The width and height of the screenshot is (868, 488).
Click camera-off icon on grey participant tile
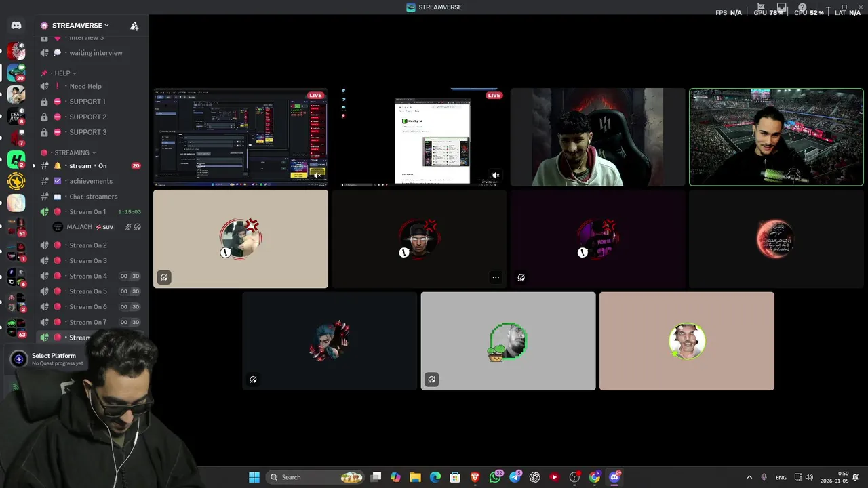click(x=431, y=380)
